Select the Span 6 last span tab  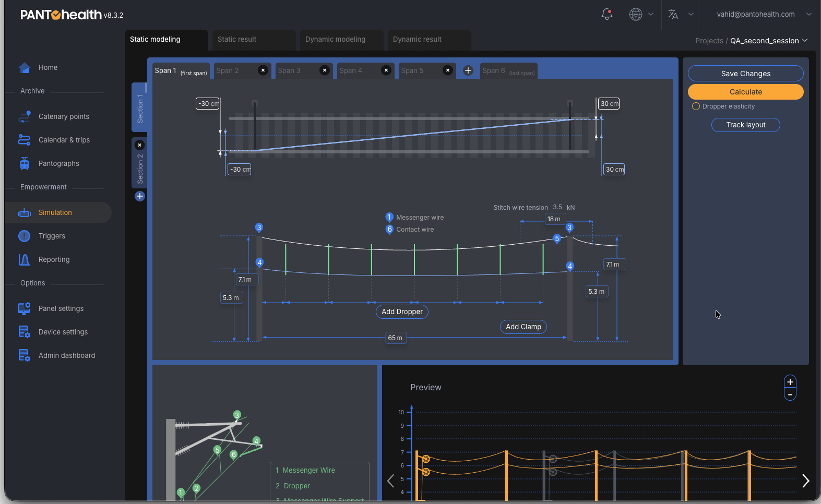508,71
